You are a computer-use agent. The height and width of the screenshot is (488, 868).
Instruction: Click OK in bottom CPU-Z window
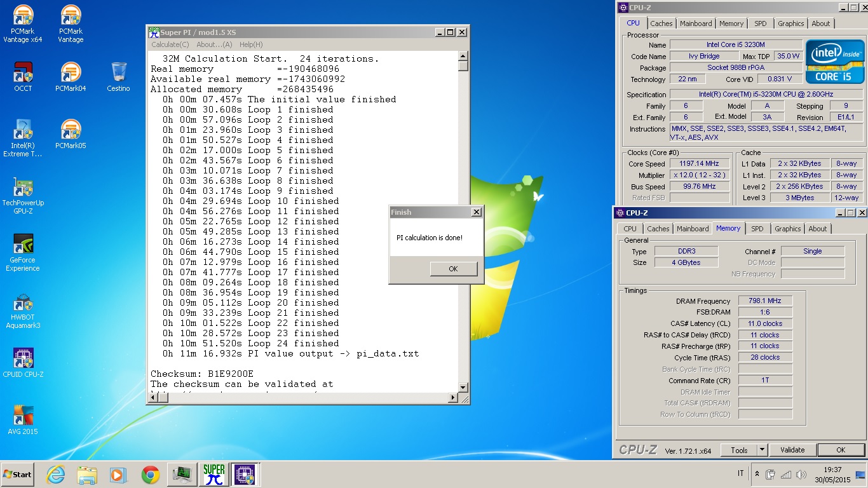click(841, 450)
